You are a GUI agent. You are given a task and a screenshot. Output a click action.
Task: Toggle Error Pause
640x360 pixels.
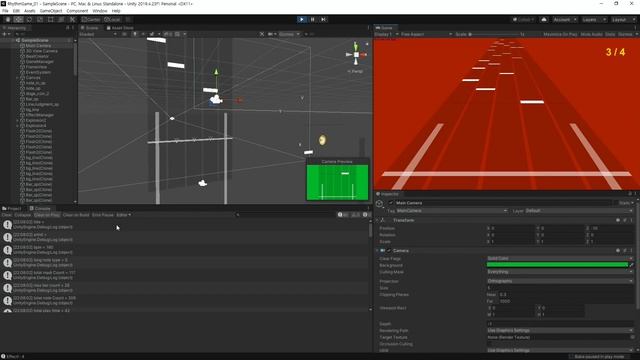(x=102, y=215)
